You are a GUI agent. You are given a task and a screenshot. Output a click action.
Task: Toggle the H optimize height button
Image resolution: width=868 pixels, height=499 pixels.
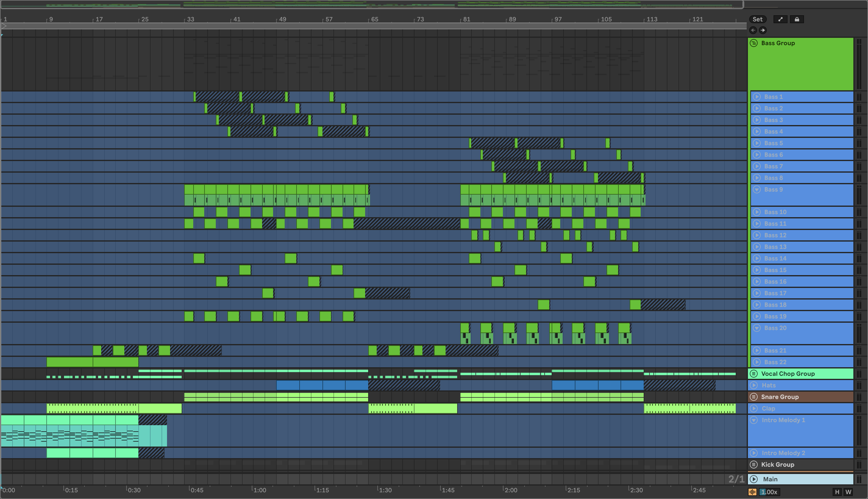point(837,492)
